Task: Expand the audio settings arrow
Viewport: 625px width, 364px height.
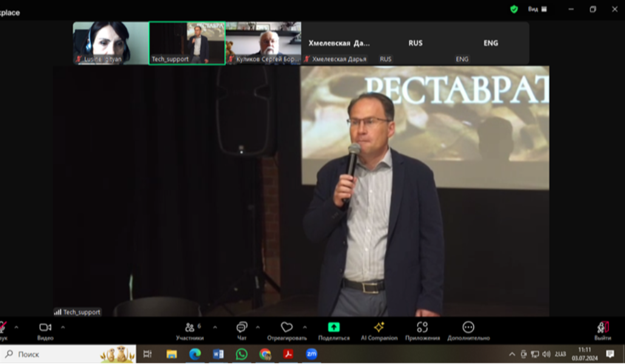Action: click(x=16, y=327)
